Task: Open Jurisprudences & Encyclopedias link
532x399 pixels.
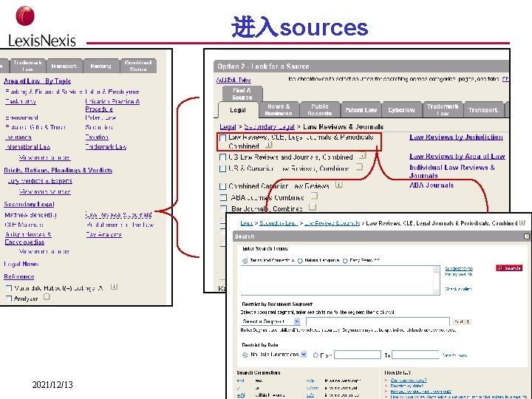Action: tap(28, 238)
